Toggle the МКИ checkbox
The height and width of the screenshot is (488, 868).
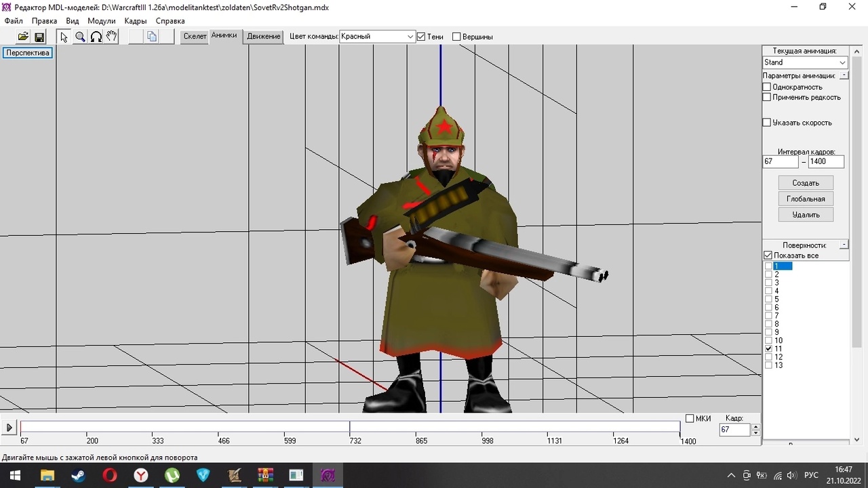(690, 418)
